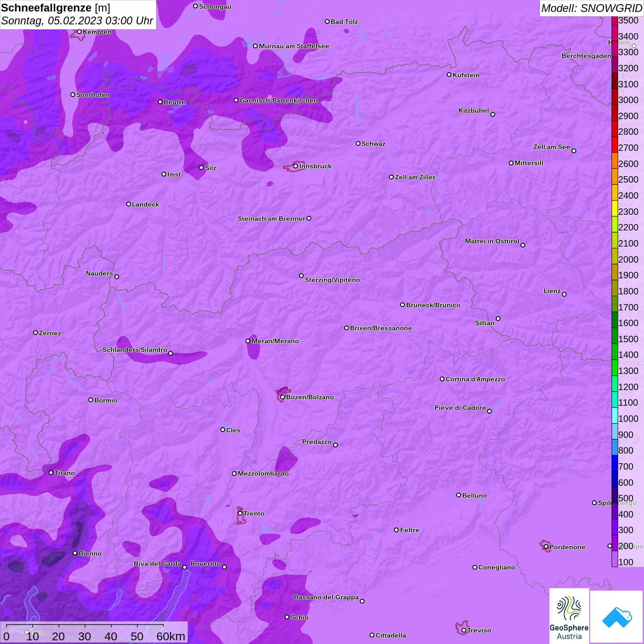
Task: Select the blue 700 legend color band
Action: 615,463
